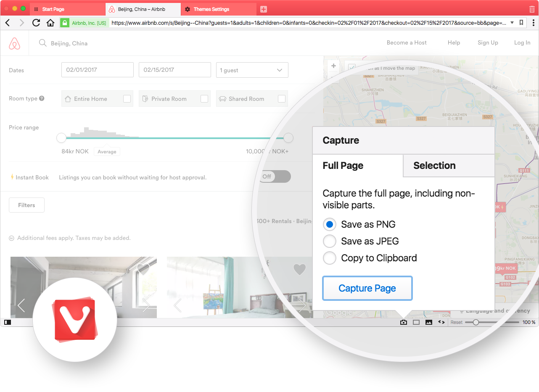
Task: Select the camera Capture Page icon
Action: tap(404, 322)
